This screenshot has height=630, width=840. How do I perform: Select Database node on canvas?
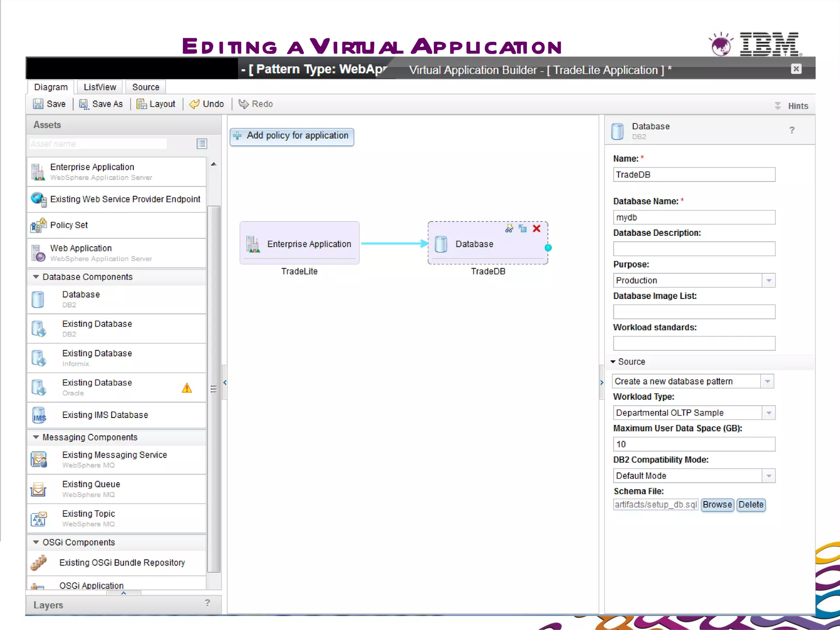[x=488, y=243]
